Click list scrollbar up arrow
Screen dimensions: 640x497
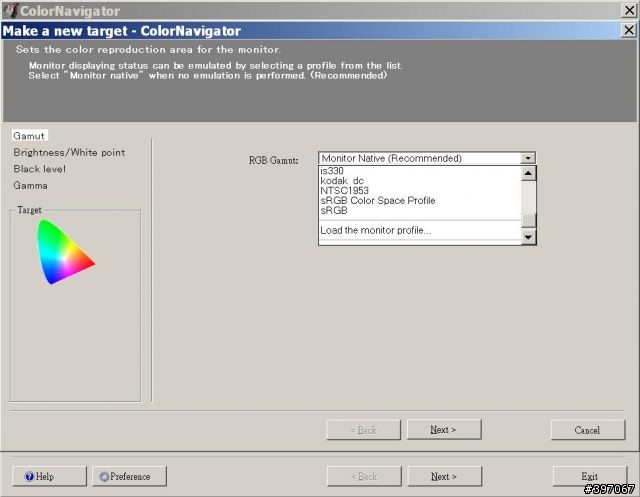pos(528,173)
